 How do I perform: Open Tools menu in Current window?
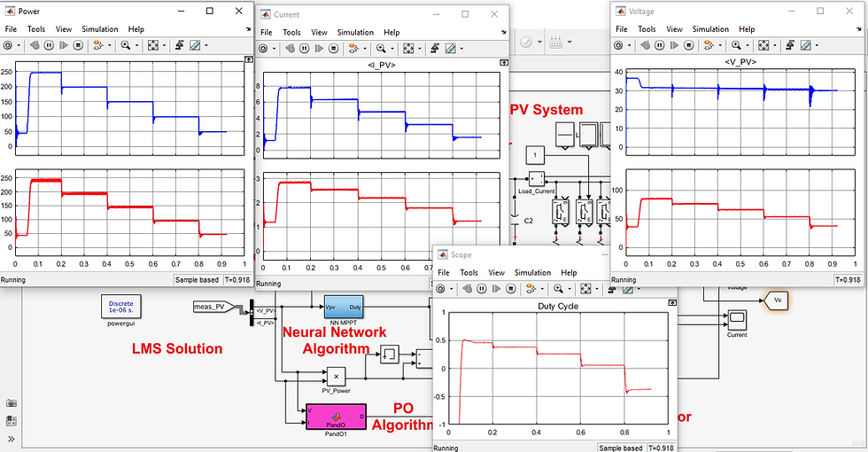coord(291,32)
